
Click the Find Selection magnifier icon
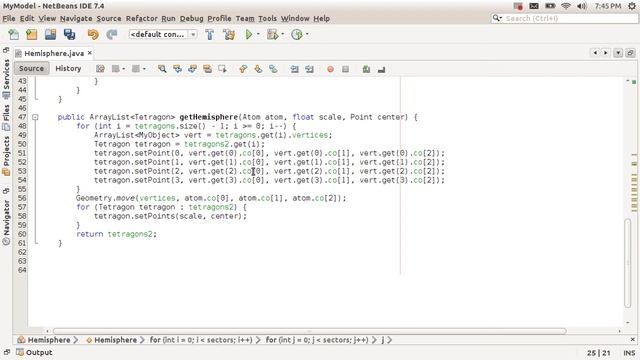[162, 69]
